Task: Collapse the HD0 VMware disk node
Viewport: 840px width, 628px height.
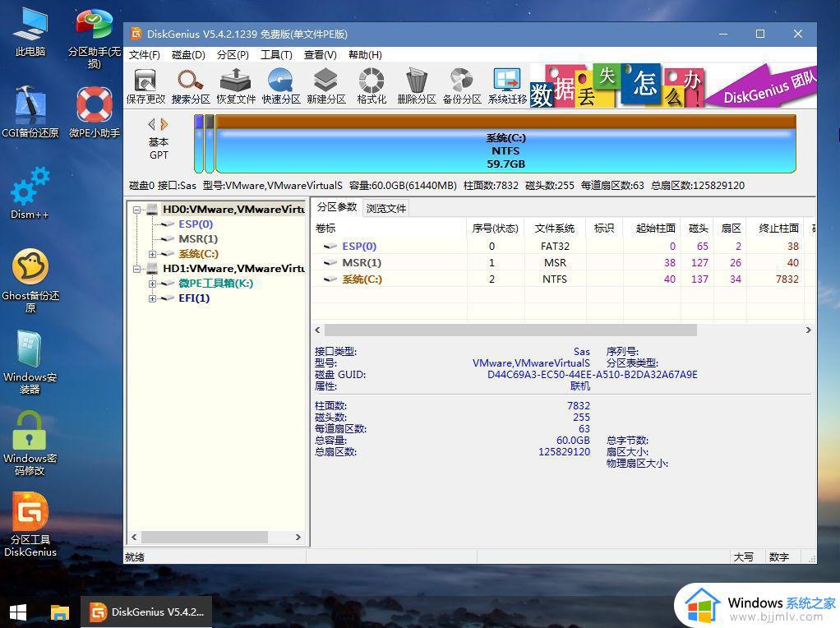Action: [x=137, y=210]
